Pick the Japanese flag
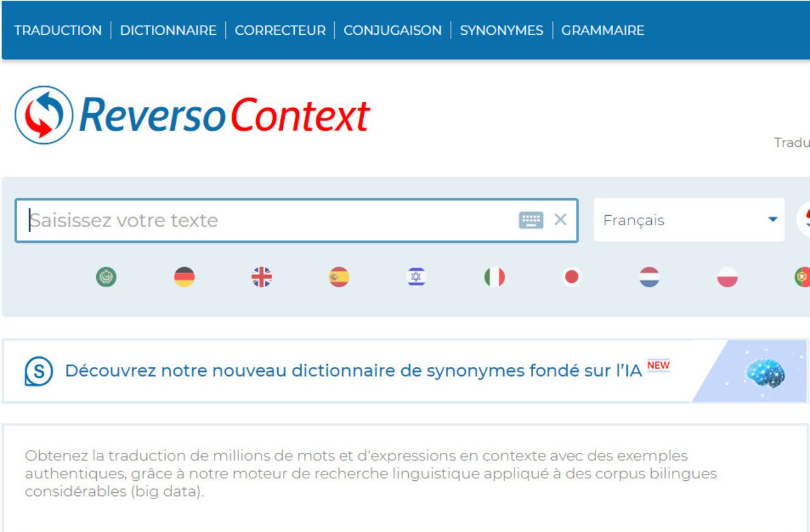This screenshot has width=810, height=532. click(x=572, y=277)
